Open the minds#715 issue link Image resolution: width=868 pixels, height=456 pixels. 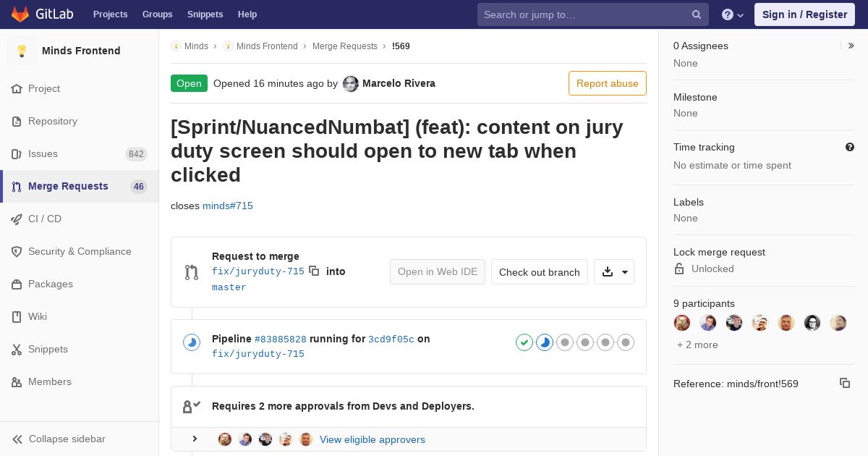[228, 206]
